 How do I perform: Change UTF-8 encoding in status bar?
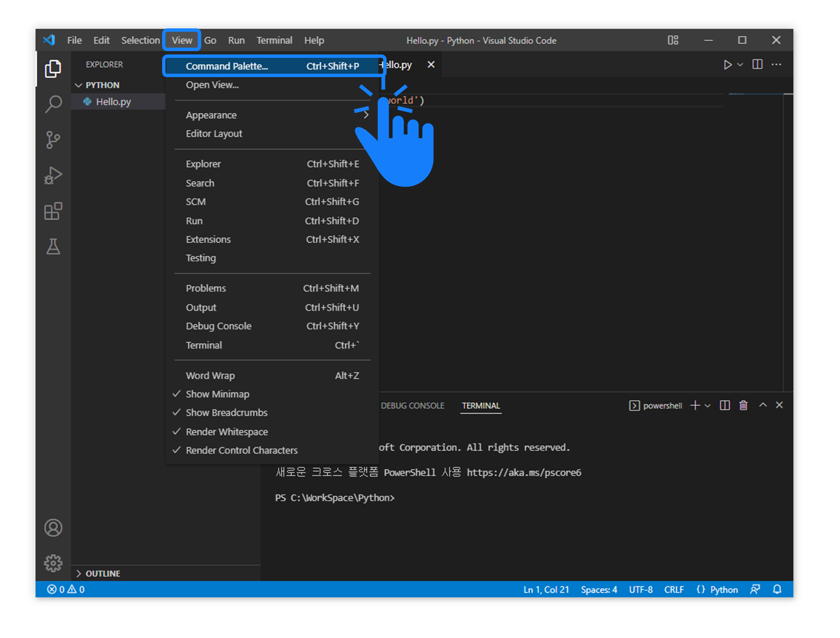coord(641,589)
